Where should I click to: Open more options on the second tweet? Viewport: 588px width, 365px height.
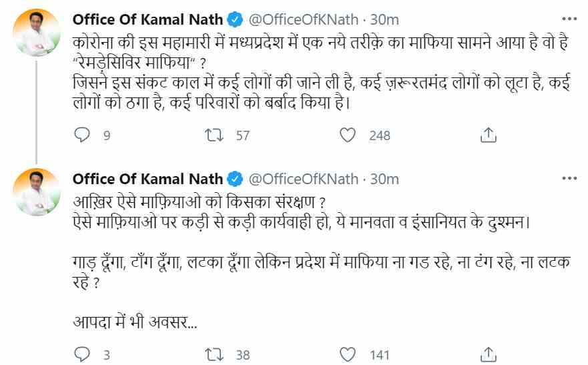pos(569,178)
